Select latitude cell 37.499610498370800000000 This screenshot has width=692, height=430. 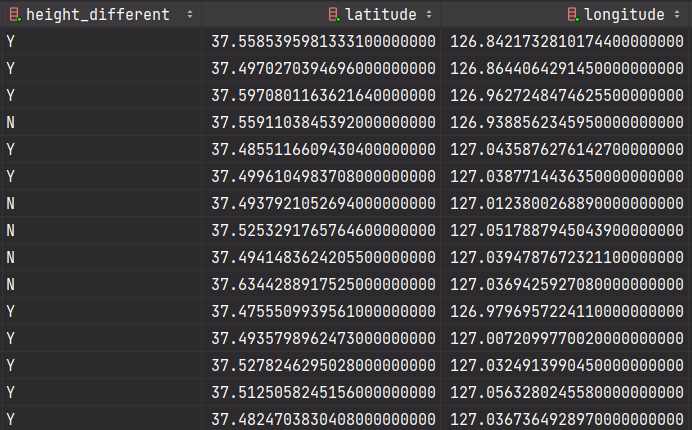click(321, 177)
